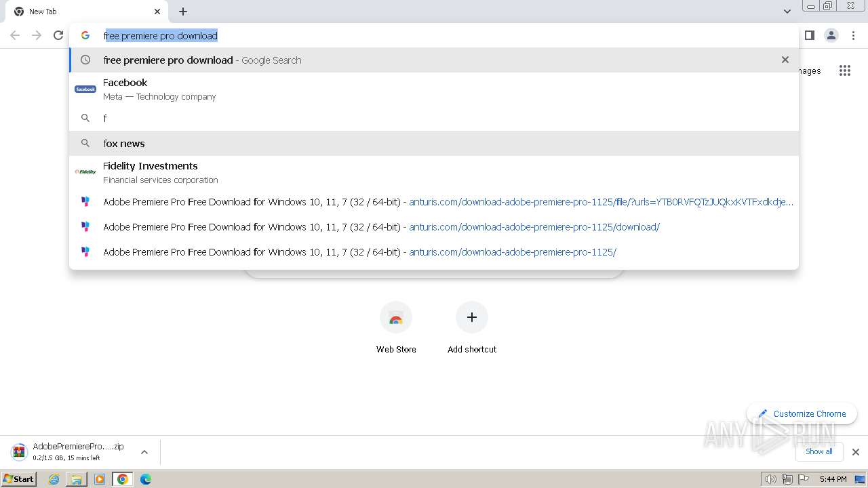The height and width of the screenshot is (488, 868).
Task: Pick the fox news search suggestion
Action: pyautogui.click(x=434, y=143)
